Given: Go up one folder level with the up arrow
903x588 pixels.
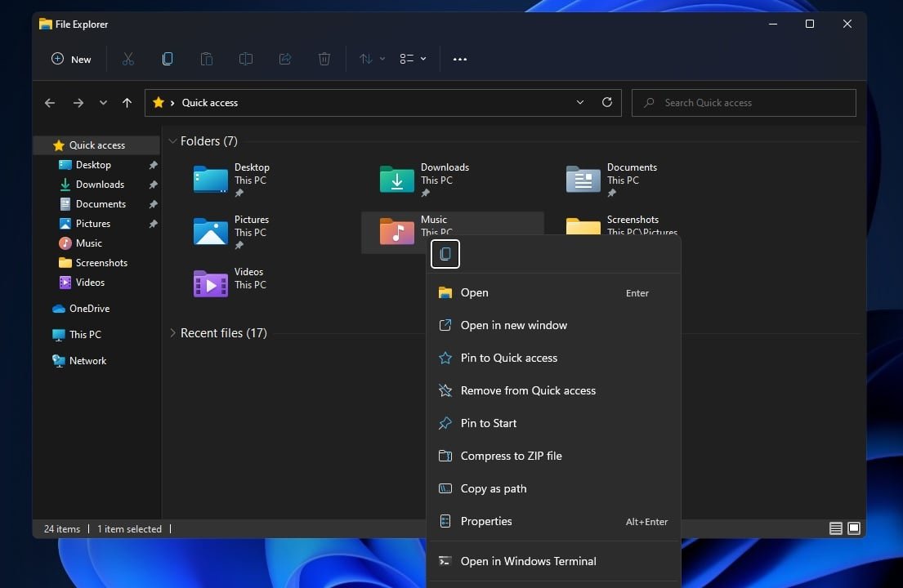Looking at the screenshot, I should point(127,103).
